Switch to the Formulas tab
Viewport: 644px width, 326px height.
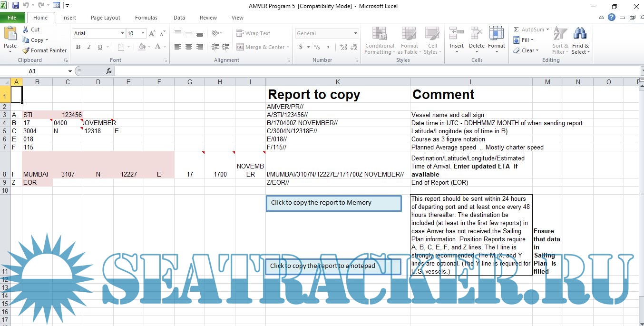click(146, 18)
